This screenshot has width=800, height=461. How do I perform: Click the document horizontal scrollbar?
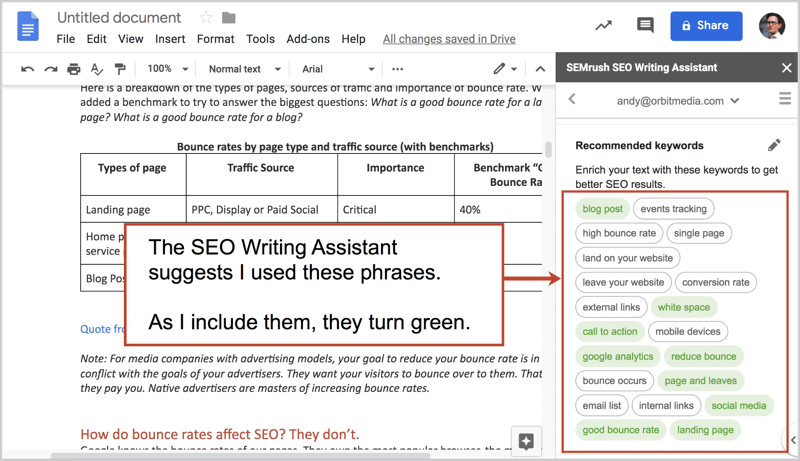(240, 456)
